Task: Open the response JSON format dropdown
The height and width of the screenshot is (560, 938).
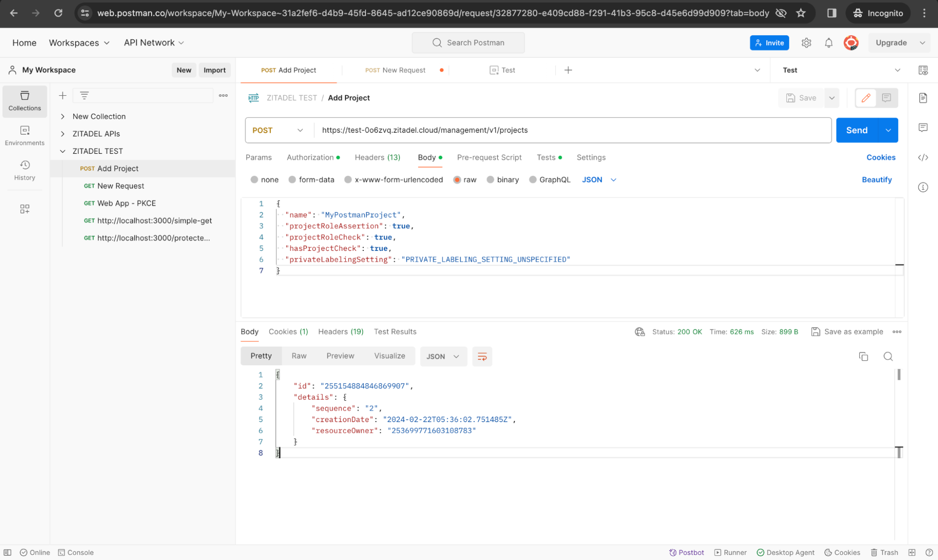Action: coord(443,357)
